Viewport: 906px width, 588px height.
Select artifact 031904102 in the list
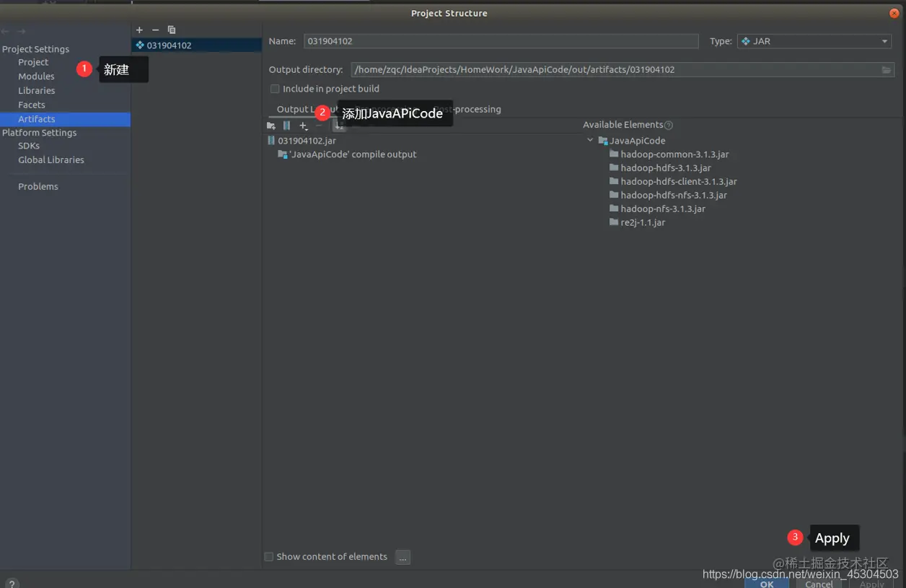click(x=196, y=45)
